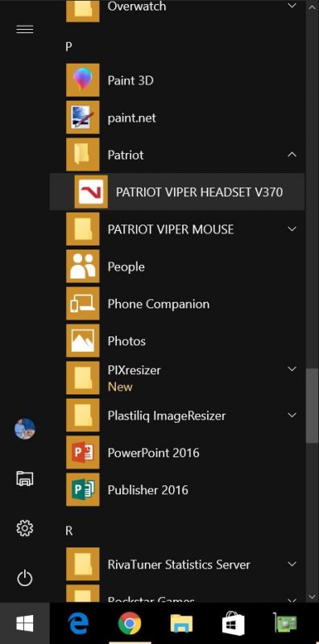Image resolution: width=319 pixels, height=644 pixels.
Task: Click RivaTuner Statistics Server label
Action: 178,564
